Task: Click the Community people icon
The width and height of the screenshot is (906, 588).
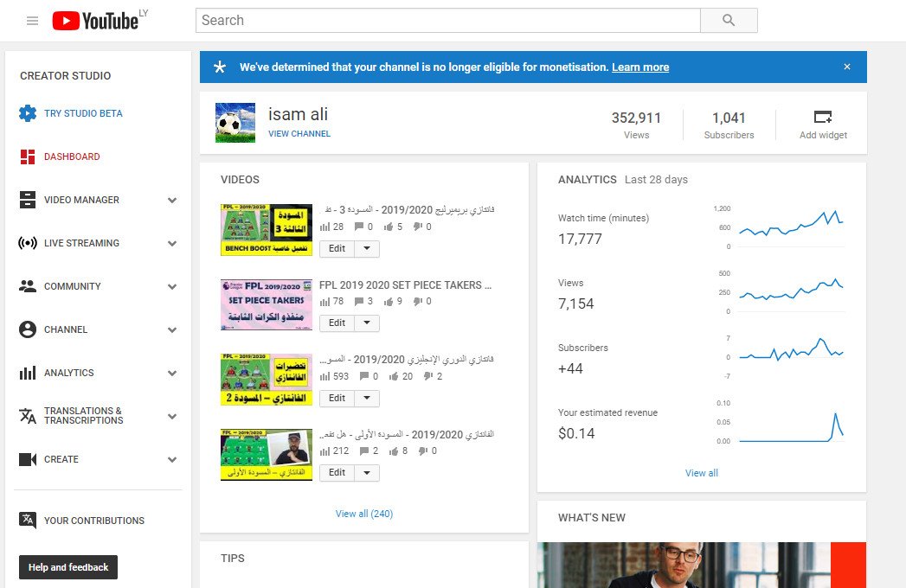Action: pos(27,286)
